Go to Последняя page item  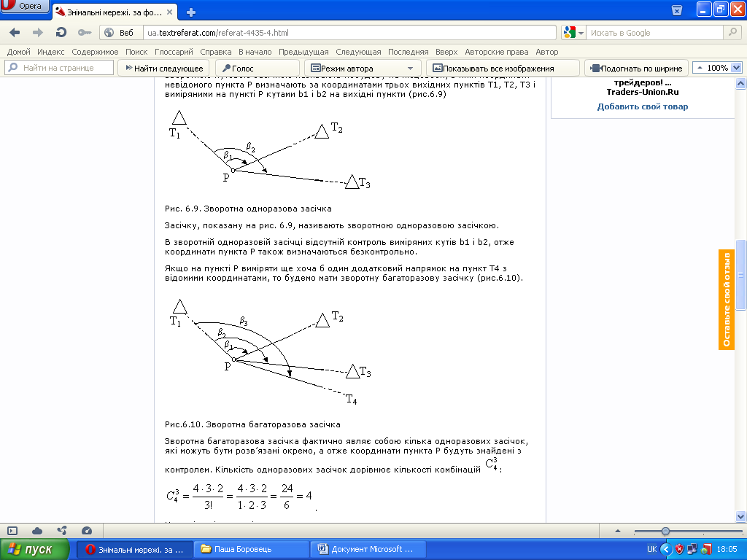pyautogui.click(x=409, y=52)
